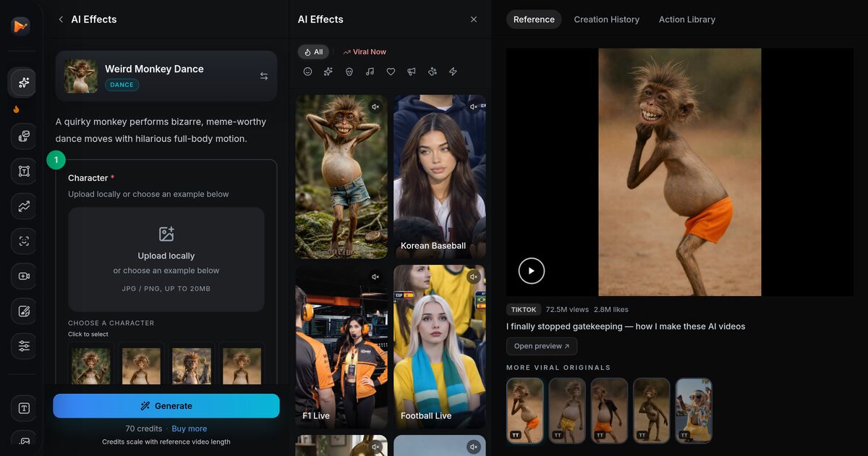The width and height of the screenshot is (868, 456).
Task: Open the app logo home icon
Action: (x=20, y=26)
